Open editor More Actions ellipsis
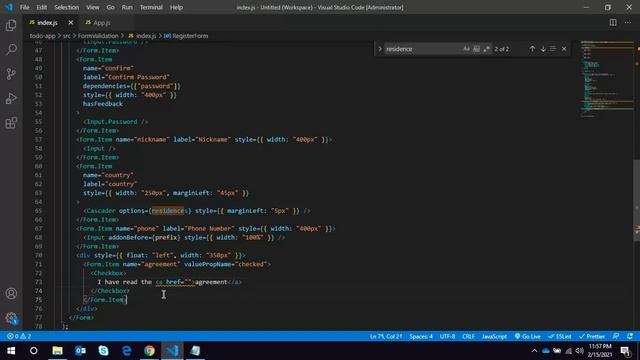Viewport: 640px width, 360px height. tap(628, 22)
